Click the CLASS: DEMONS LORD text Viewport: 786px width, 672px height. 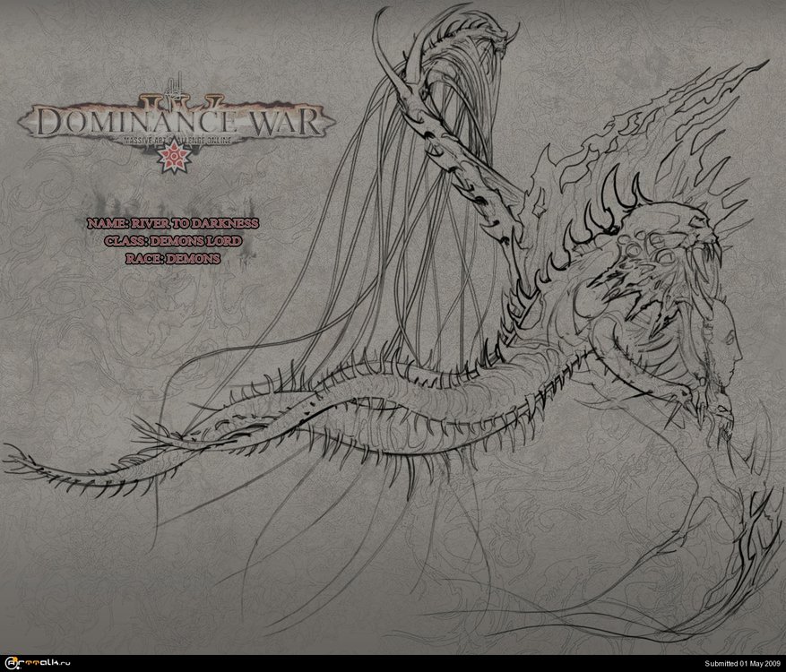pos(173,240)
